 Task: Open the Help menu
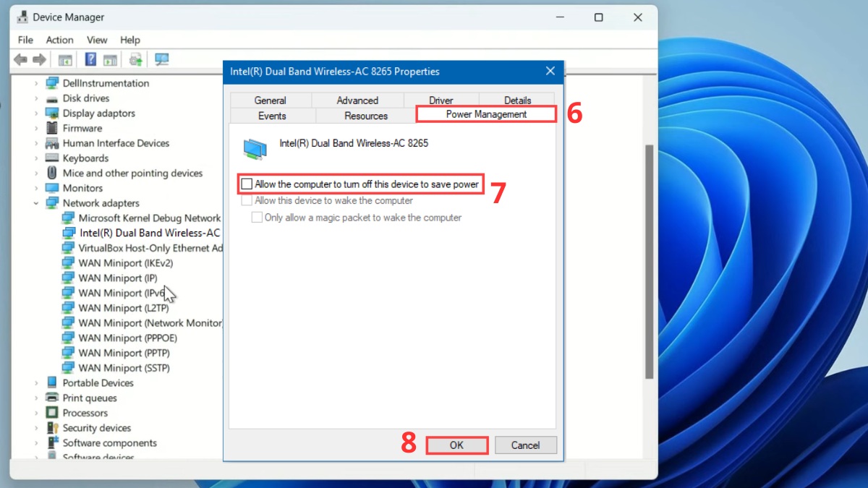click(130, 40)
